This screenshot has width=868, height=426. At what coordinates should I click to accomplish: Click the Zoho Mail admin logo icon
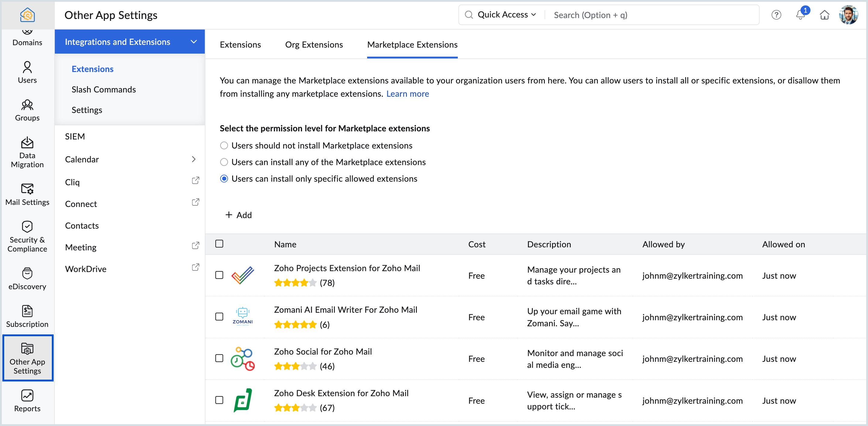tap(27, 15)
